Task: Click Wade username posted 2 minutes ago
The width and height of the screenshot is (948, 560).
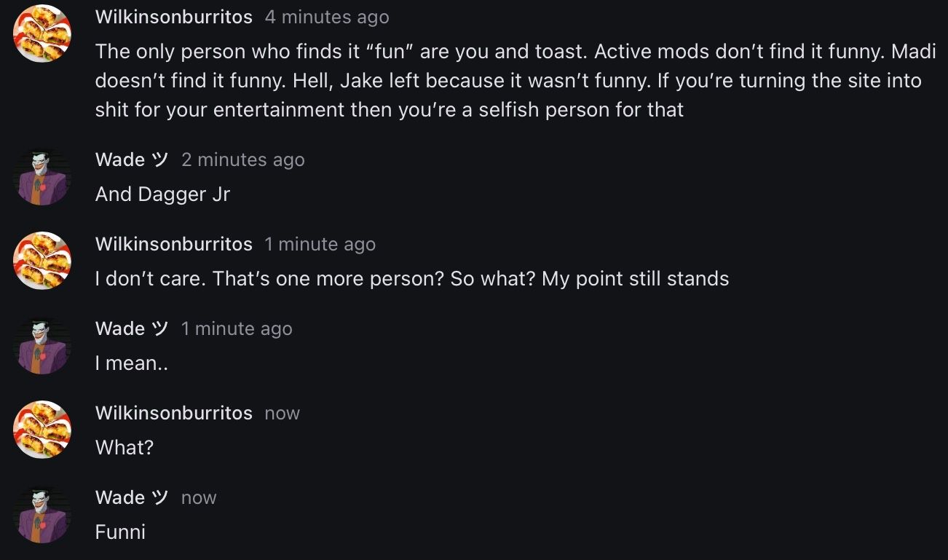Action: (131, 159)
